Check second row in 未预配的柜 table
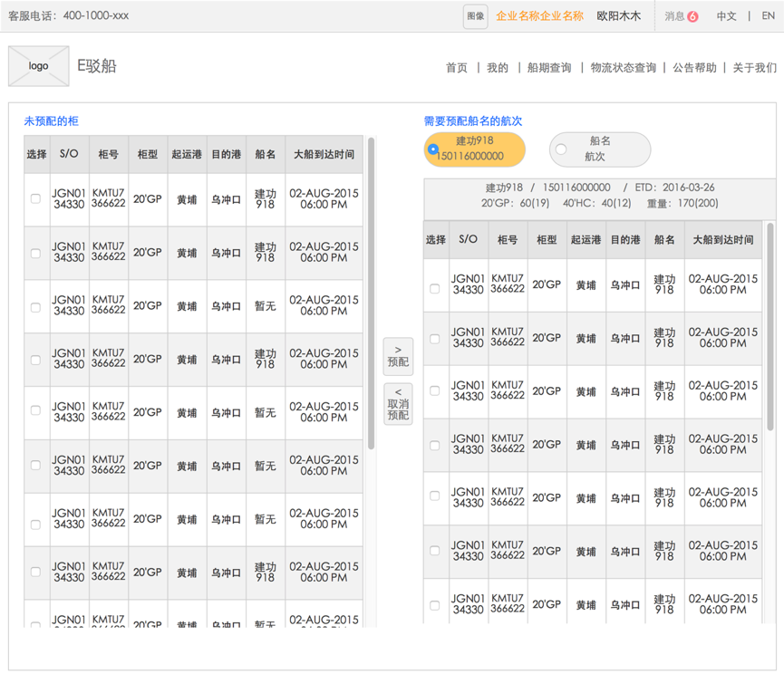Image resolution: width=784 pixels, height=674 pixels. coord(35,254)
